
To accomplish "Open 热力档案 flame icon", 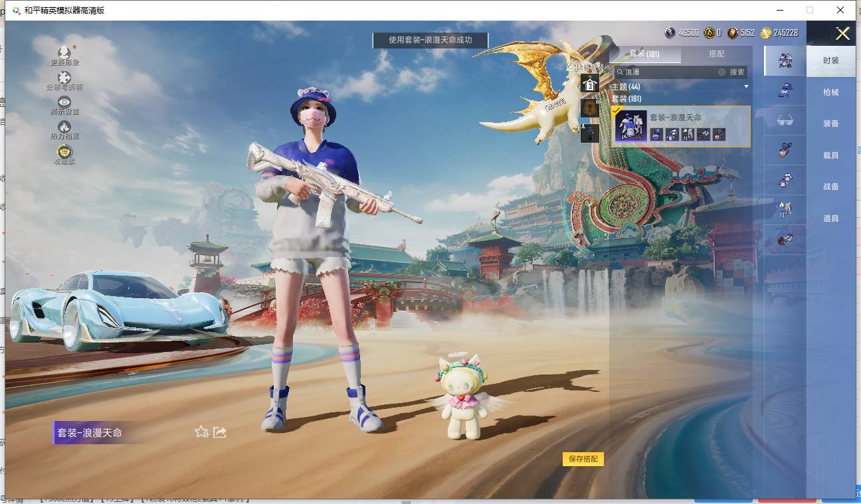I will click(x=64, y=126).
